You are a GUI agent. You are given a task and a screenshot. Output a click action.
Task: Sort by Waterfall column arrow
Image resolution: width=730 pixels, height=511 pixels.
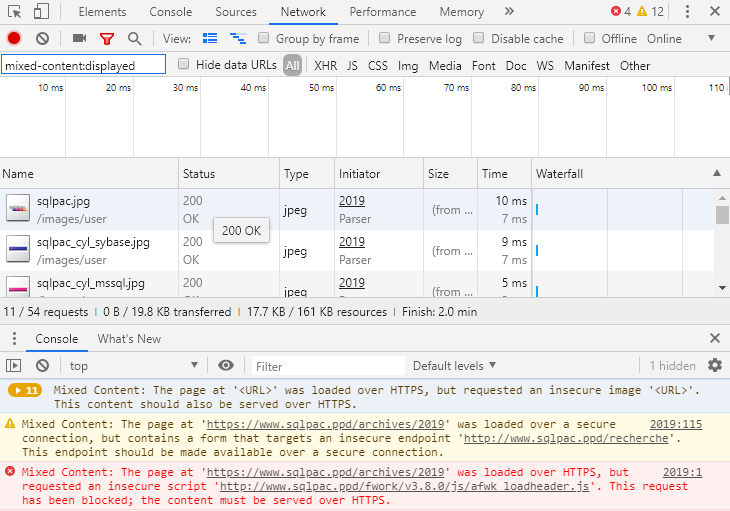(x=717, y=173)
